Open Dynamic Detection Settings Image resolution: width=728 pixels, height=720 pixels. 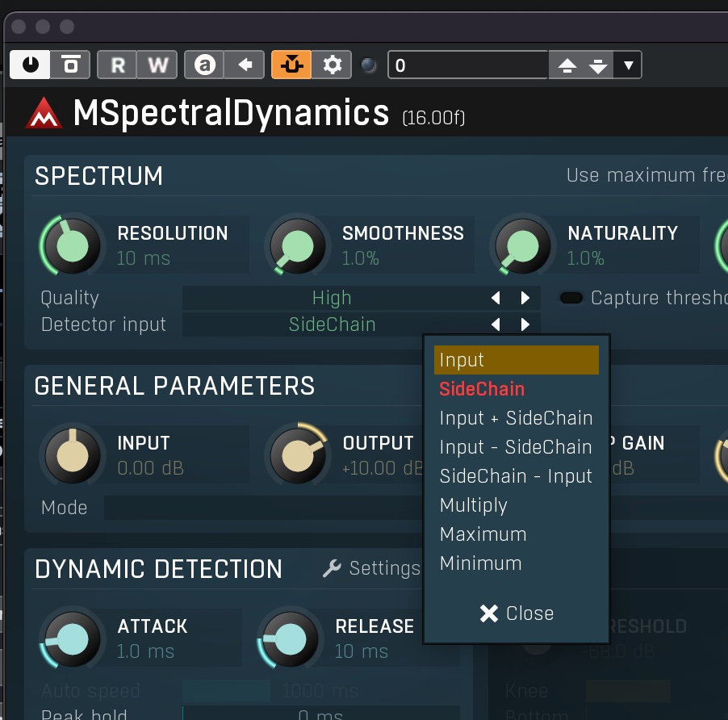click(x=372, y=568)
